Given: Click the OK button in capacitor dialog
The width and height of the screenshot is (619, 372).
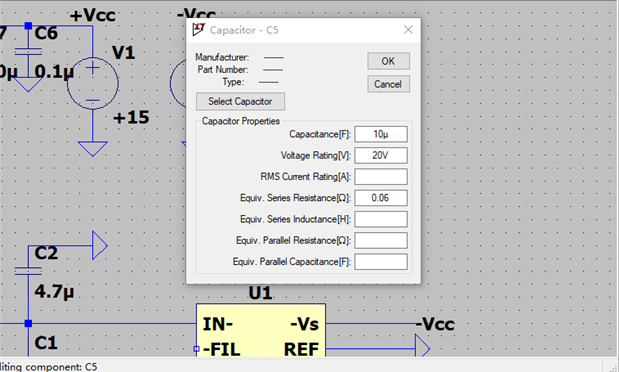Looking at the screenshot, I should (x=388, y=61).
